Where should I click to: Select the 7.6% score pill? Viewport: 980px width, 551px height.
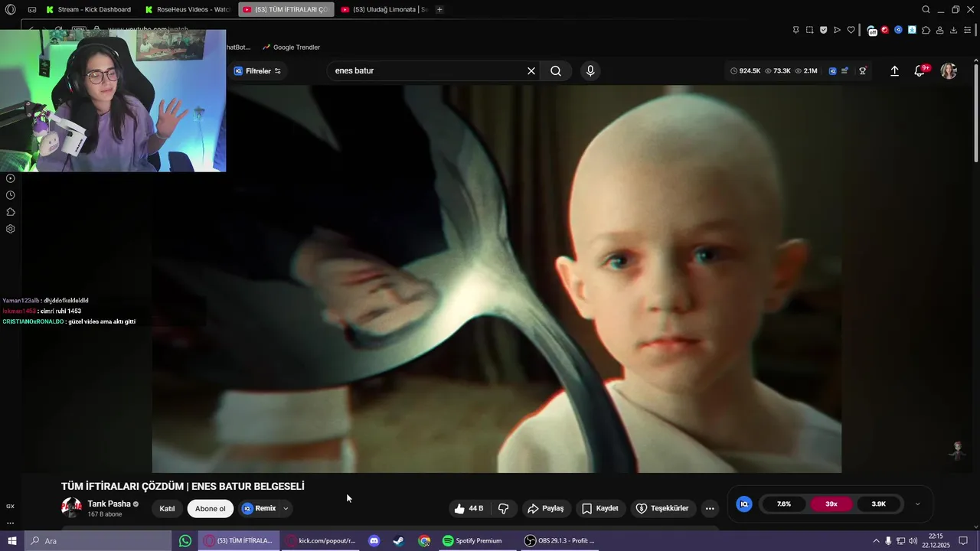[x=783, y=504]
